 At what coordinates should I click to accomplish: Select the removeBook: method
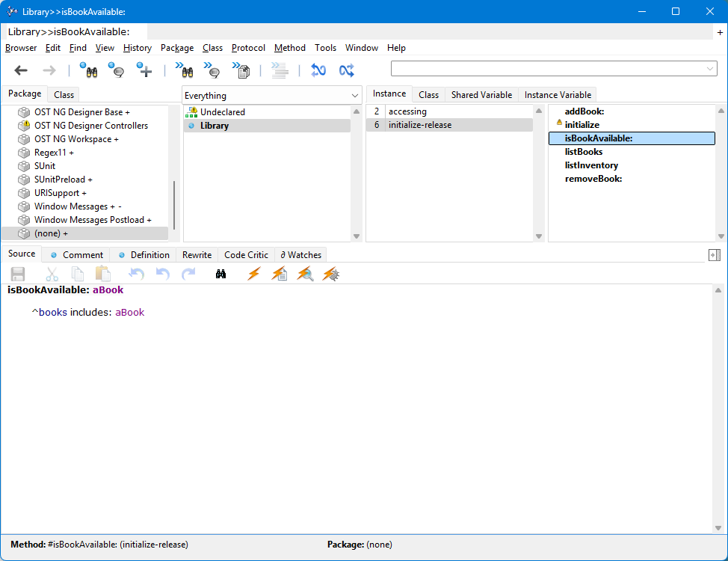click(x=593, y=179)
